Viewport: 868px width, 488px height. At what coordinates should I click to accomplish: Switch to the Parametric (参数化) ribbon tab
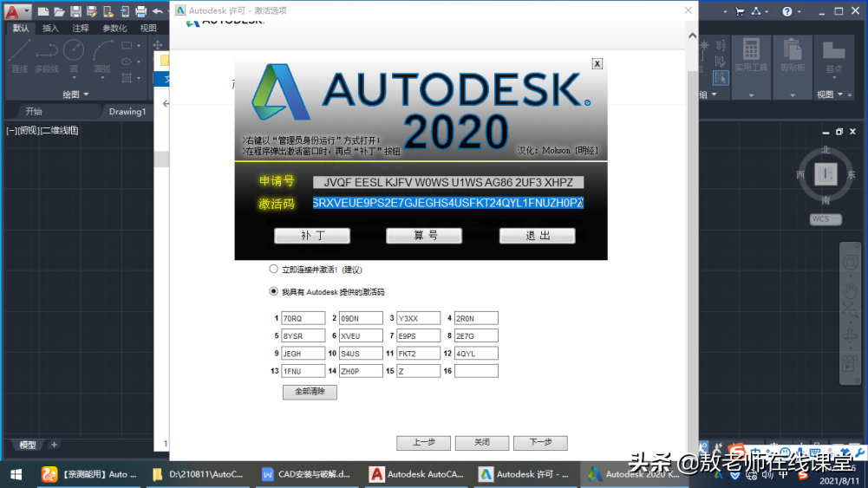pos(114,29)
